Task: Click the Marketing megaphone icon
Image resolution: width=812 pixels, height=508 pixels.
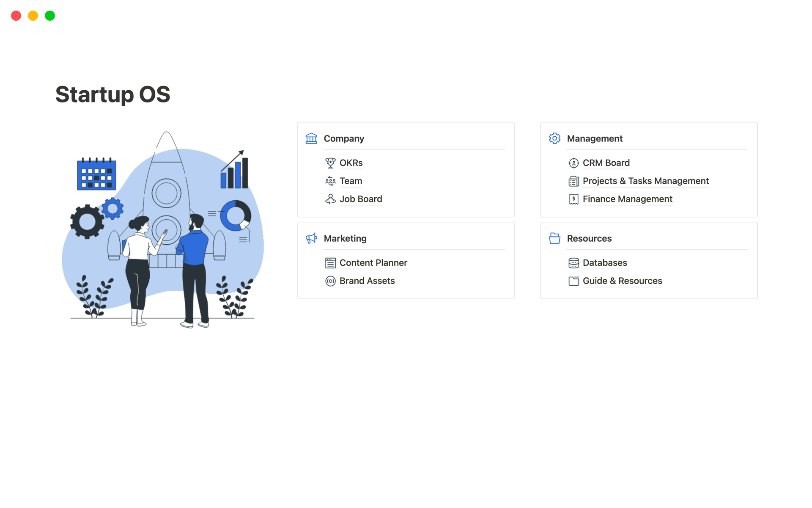Action: coord(311,238)
